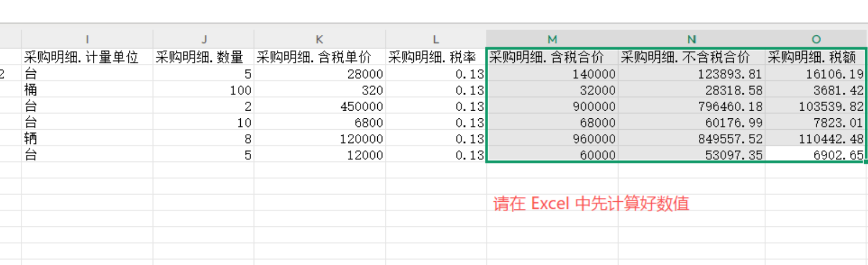This screenshot has height=265, width=868.
Task: Click the cell with unit 桶
Action: (x=87, y=90)
